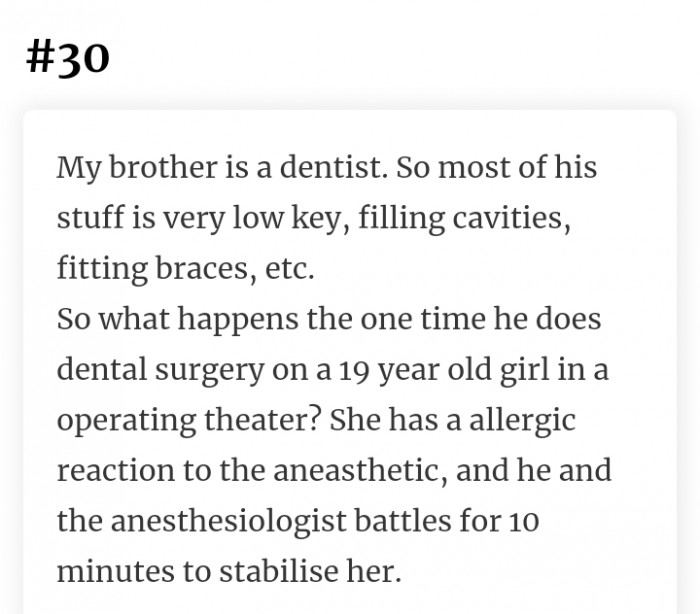Click the word "anesthesiologist"
This screenshot has width=700, height=614.
coord(228,522)
